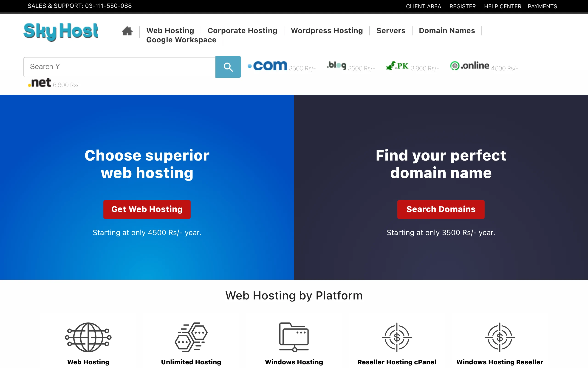The image size is (588, 368).
Task: Go to Client Area link
Action: click(x=424, y=6)
